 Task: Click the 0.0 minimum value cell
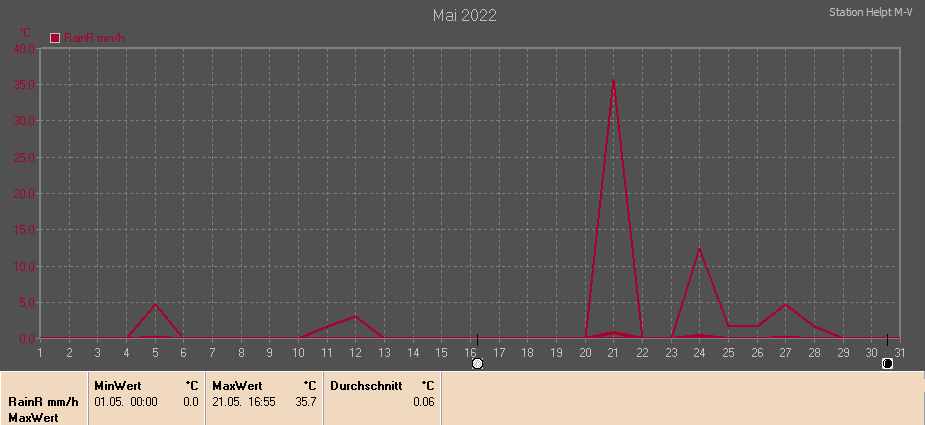191,402
